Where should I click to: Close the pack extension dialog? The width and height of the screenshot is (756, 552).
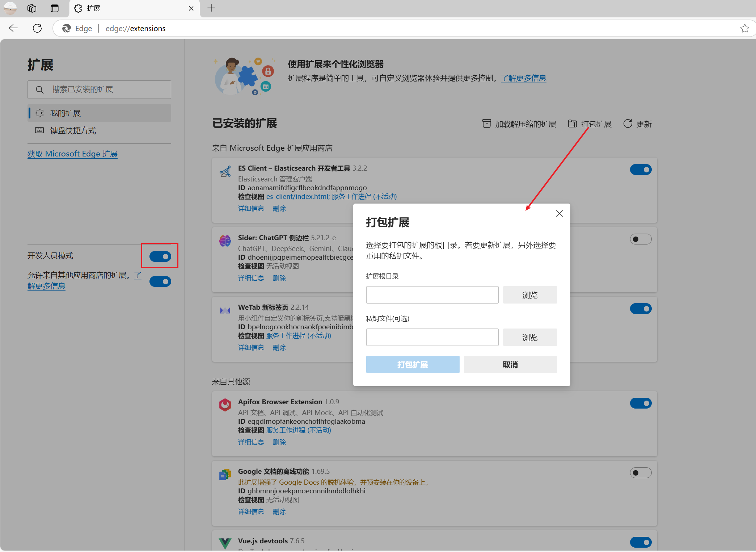pos(559,213)
